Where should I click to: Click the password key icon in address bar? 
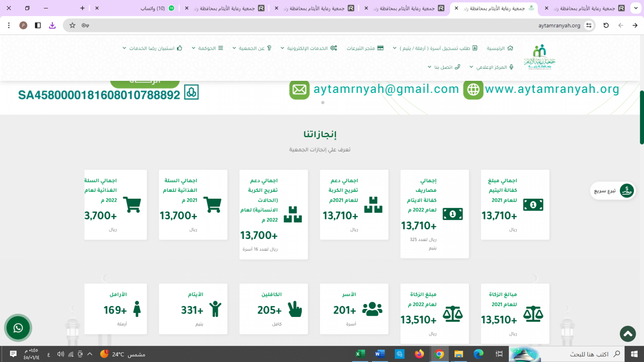85,25
